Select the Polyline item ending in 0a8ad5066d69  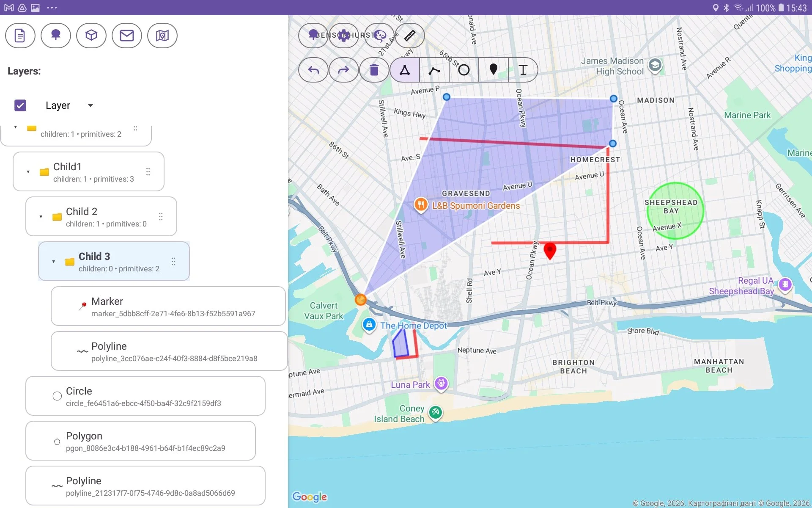pyautogui.click(x=145, y=486)
